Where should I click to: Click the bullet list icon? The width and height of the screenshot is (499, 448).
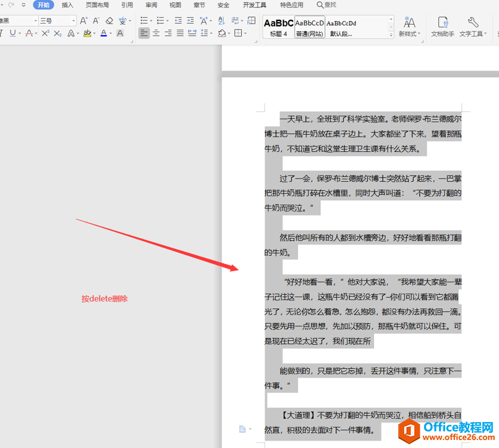coord(144,21)
